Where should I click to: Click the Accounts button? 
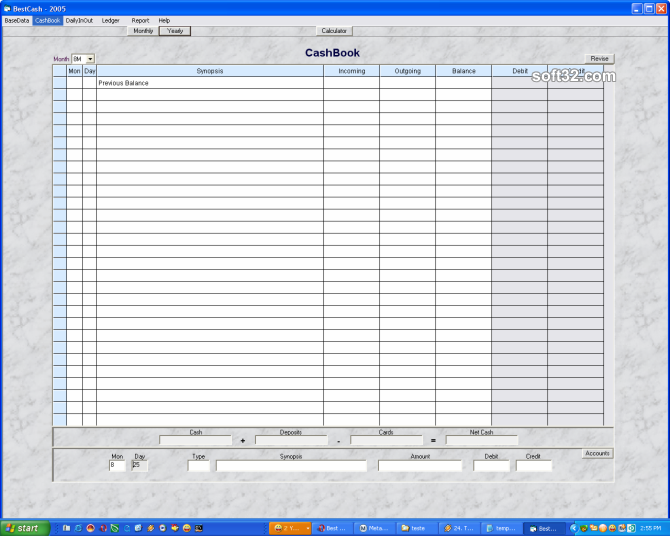[x=597, y=454]
